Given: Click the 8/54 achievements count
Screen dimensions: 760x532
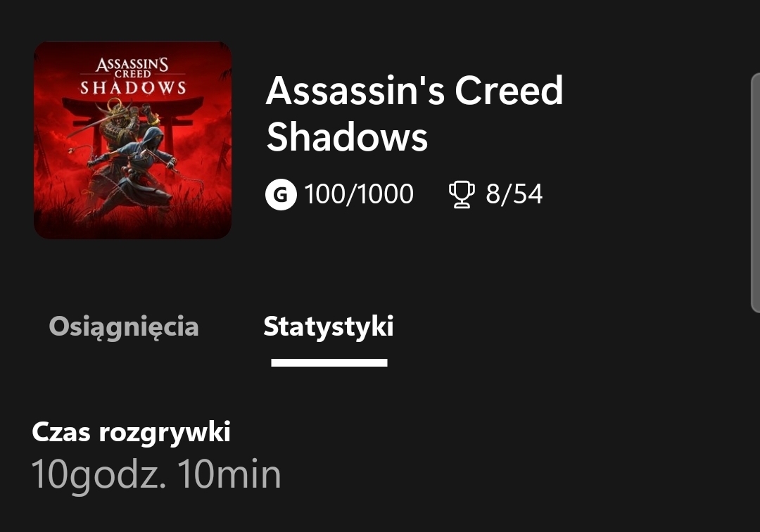Looking at the screenshot, I should pyautogui.click(x=514, y=194).
